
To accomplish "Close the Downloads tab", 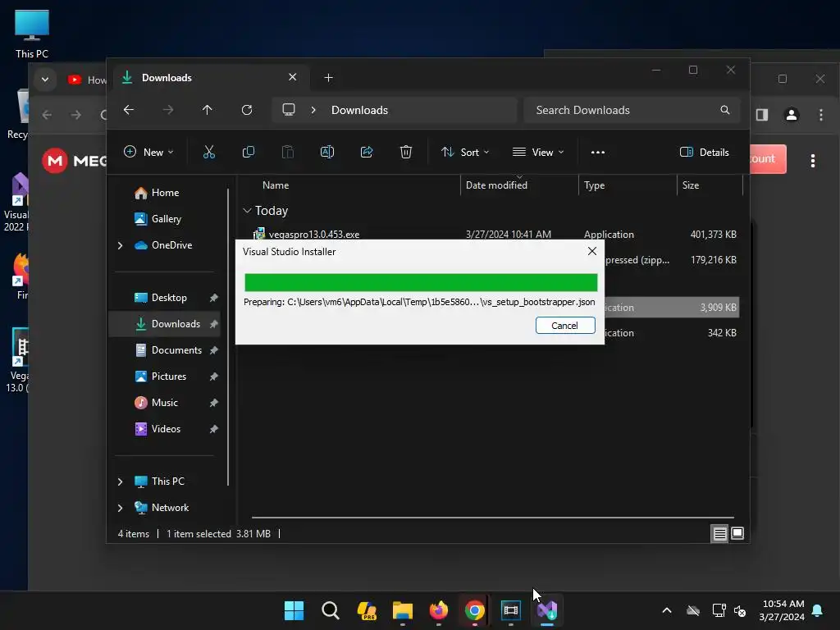I will click(x=293, y=77).
